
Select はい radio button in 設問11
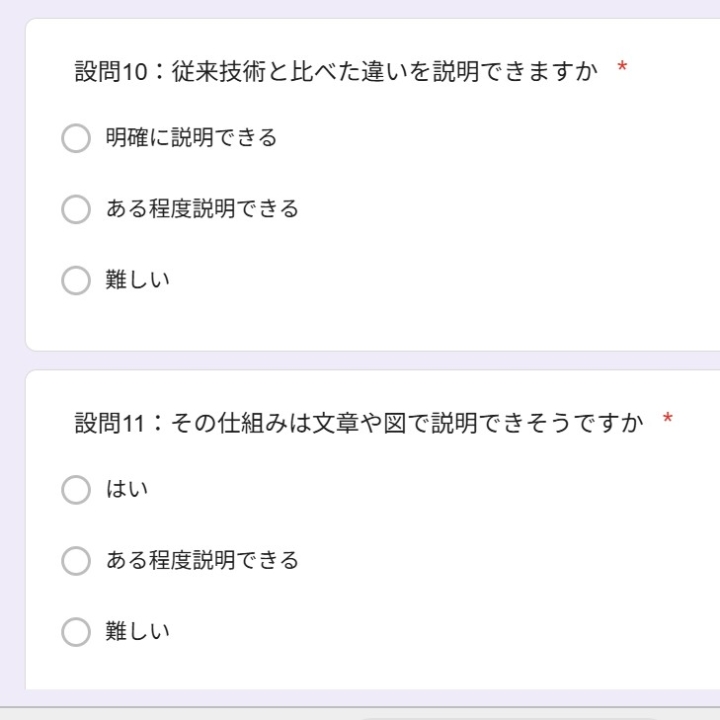(76, 490)
